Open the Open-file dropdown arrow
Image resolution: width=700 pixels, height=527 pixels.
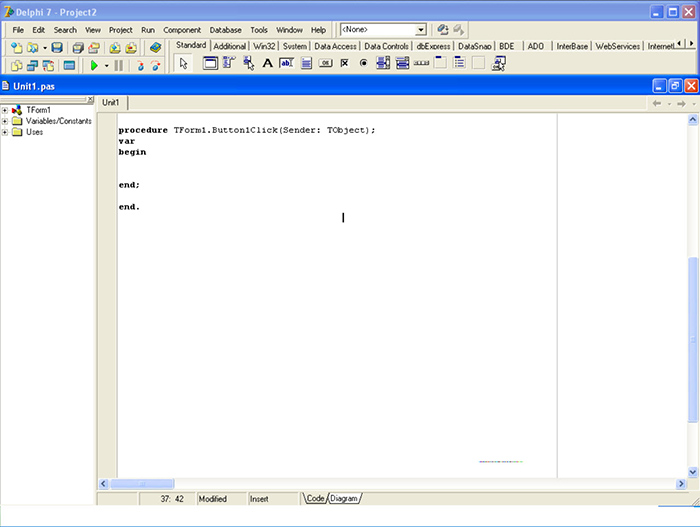45,48
